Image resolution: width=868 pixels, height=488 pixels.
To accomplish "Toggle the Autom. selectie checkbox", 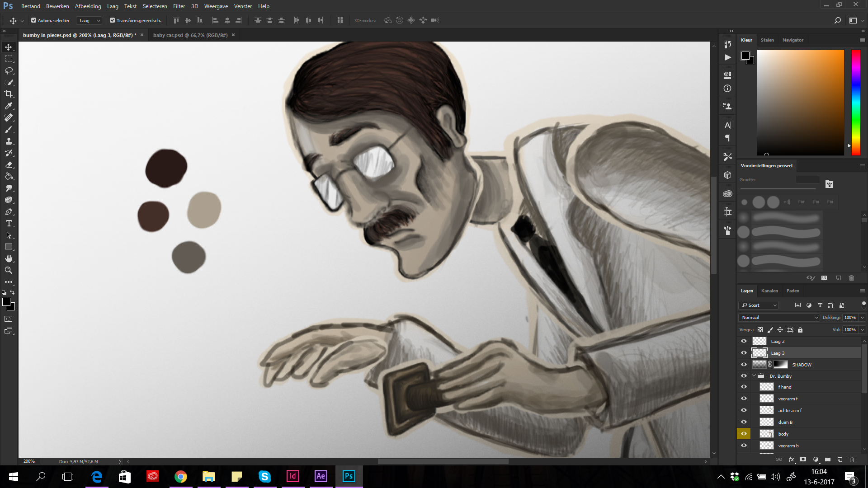I will (34, 20).
